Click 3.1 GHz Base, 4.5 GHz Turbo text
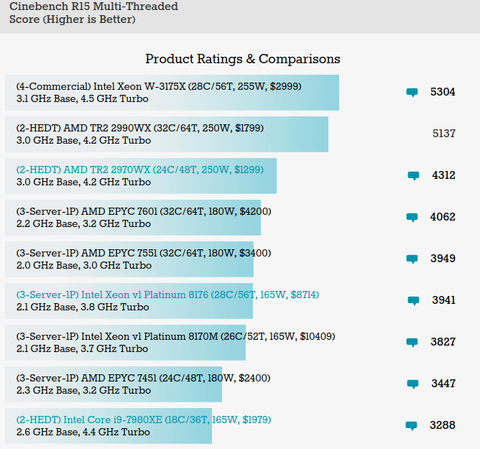This screenshot has height=449, width=480. click(x=82, y=99)
